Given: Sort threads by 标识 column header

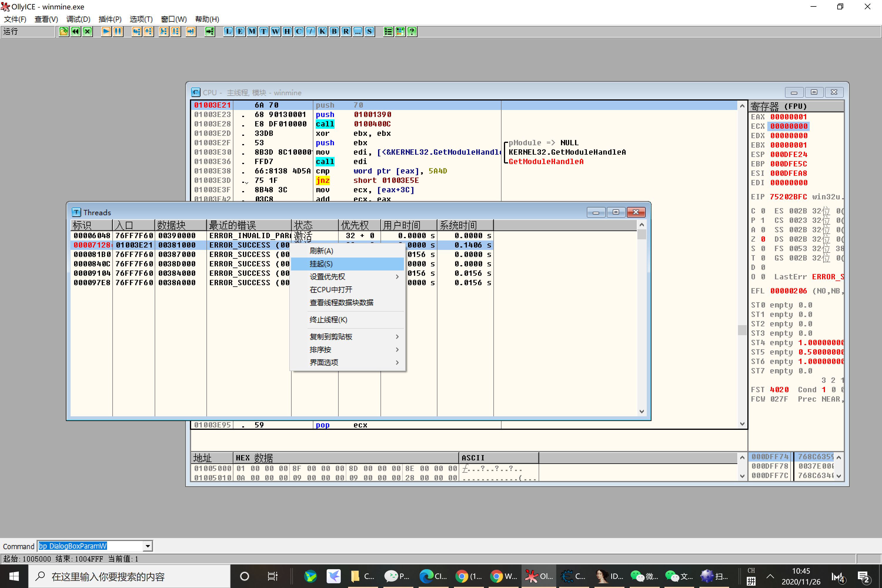Looking at the screenshot, I should tap(91, 225).
